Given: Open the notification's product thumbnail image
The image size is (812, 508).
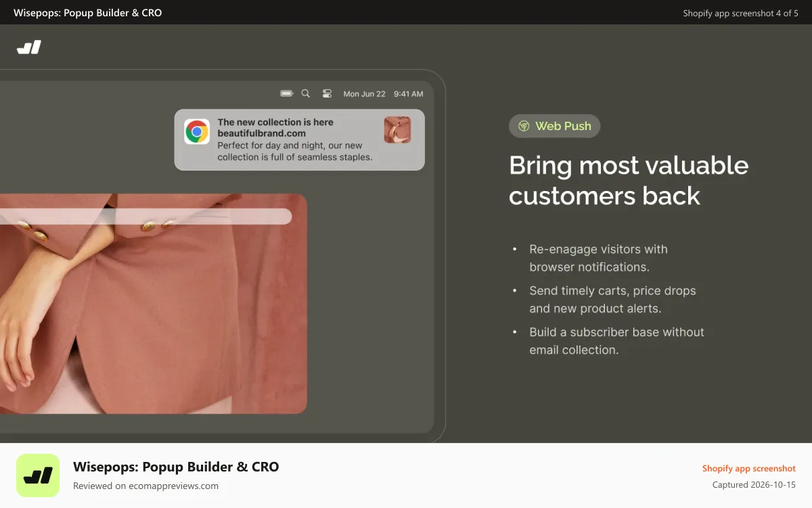Looking at the screenshot, I should point(397,130).
